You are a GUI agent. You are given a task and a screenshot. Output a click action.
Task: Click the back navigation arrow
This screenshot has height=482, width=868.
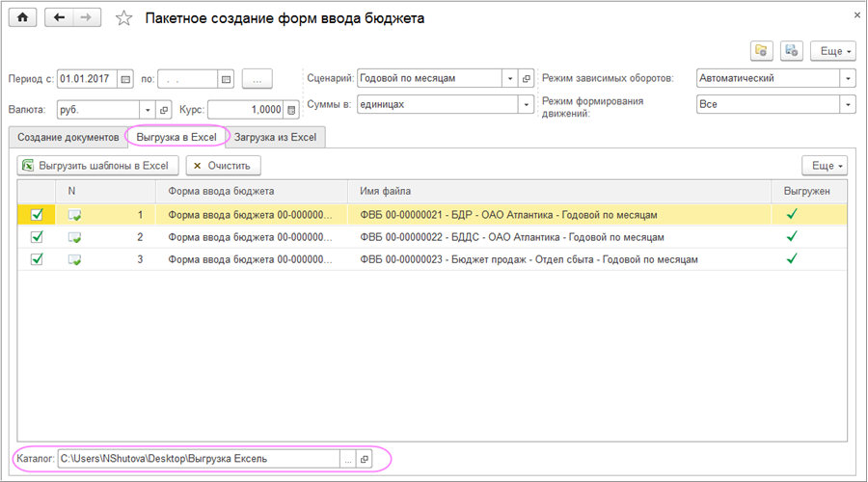(60, 18)
